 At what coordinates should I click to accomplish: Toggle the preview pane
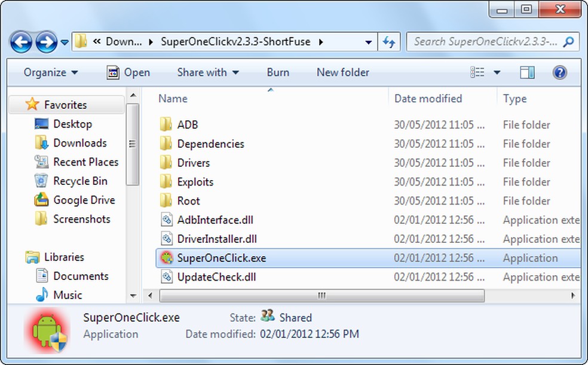point(527,72)
